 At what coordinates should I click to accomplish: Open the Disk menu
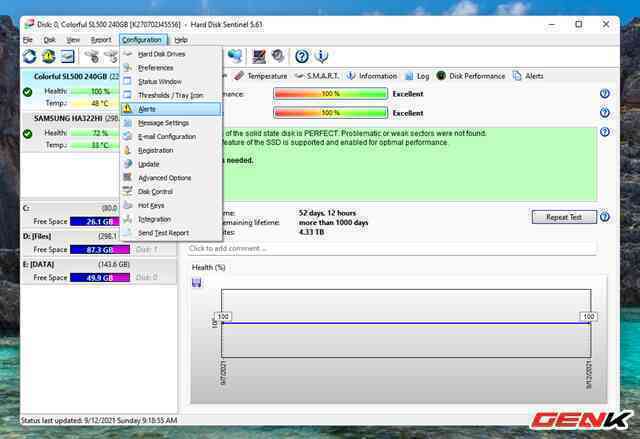49,40
